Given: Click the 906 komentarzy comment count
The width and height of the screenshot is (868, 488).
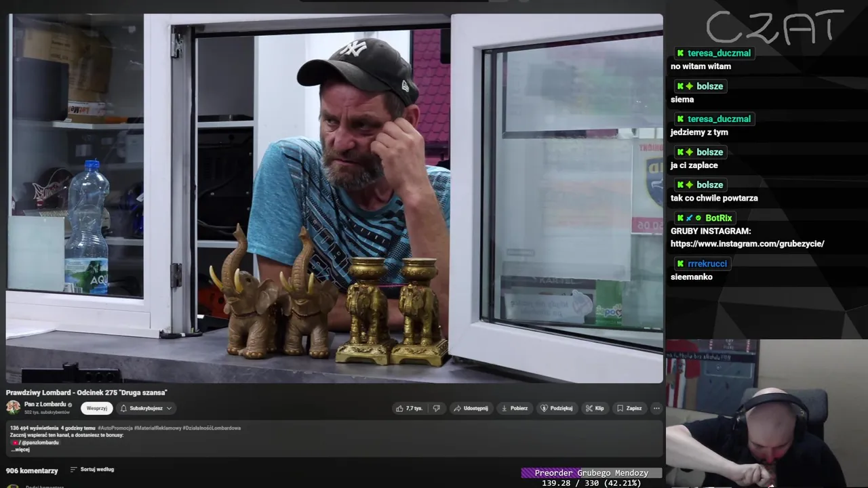Looking at the screenshot, I should tap(32, 470).
